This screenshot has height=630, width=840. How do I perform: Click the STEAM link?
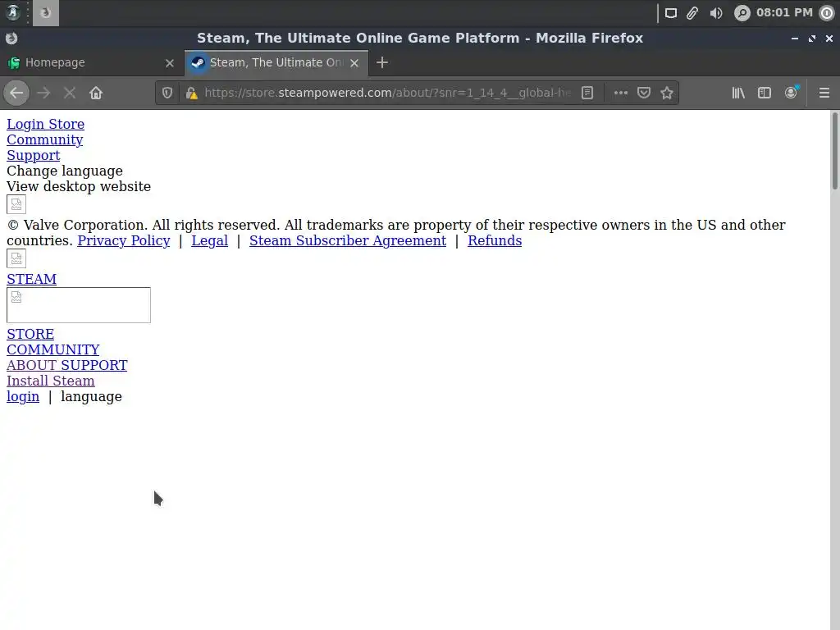[32, 279]
